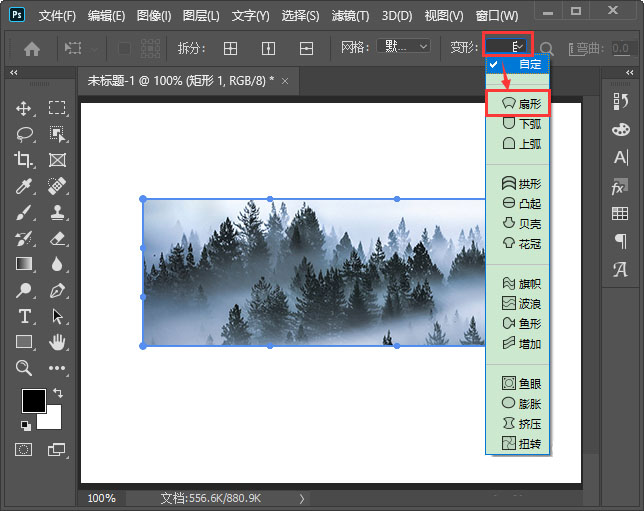
Task: Collapse the right panel double-arrow
Action: point(630,73)
